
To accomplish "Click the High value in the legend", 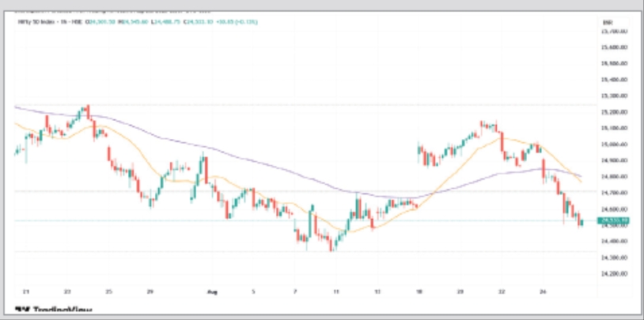I will tap(141, 22).
